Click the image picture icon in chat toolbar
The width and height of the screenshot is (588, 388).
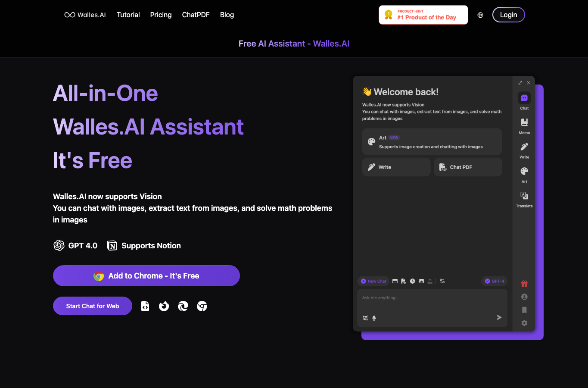point(421,281)
